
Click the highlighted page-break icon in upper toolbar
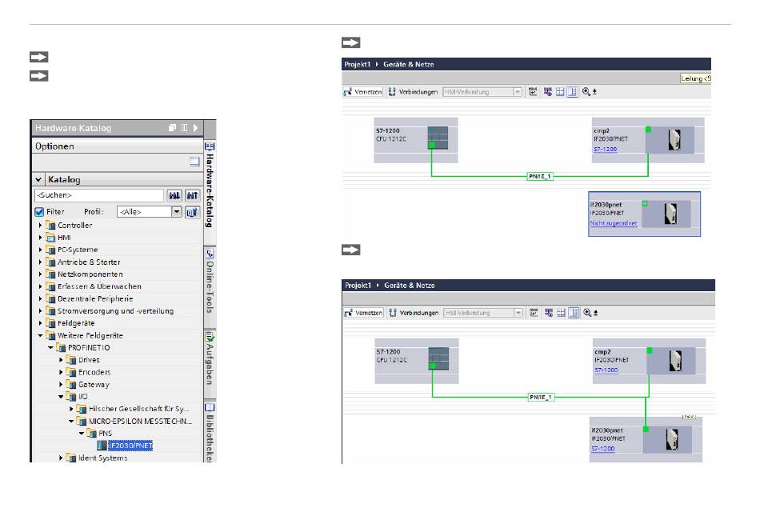[572, 91]
